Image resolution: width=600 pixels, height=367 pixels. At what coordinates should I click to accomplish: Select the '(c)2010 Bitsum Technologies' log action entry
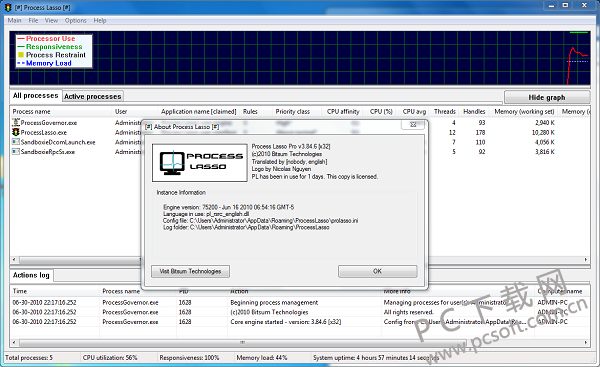tap(269, 312)
